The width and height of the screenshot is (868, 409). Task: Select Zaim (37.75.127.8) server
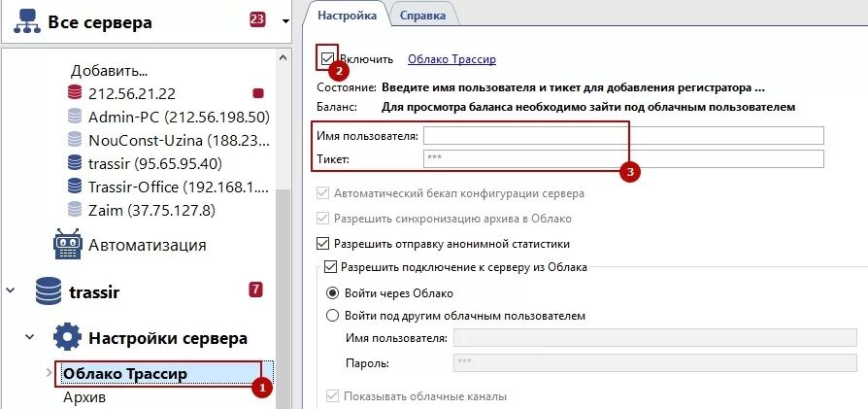[151, 210]
